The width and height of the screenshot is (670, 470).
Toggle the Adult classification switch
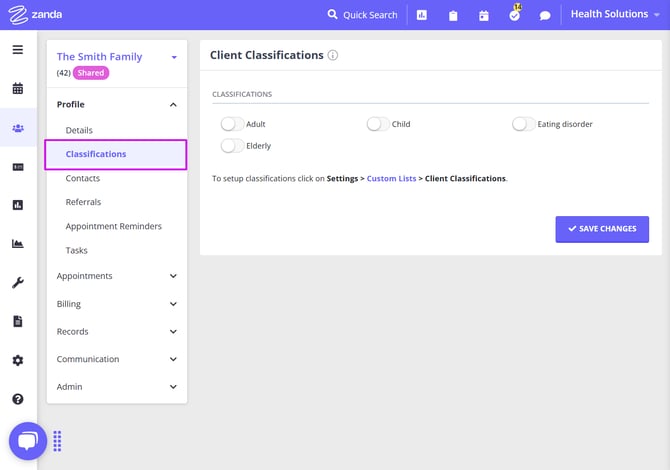[232, 124]
